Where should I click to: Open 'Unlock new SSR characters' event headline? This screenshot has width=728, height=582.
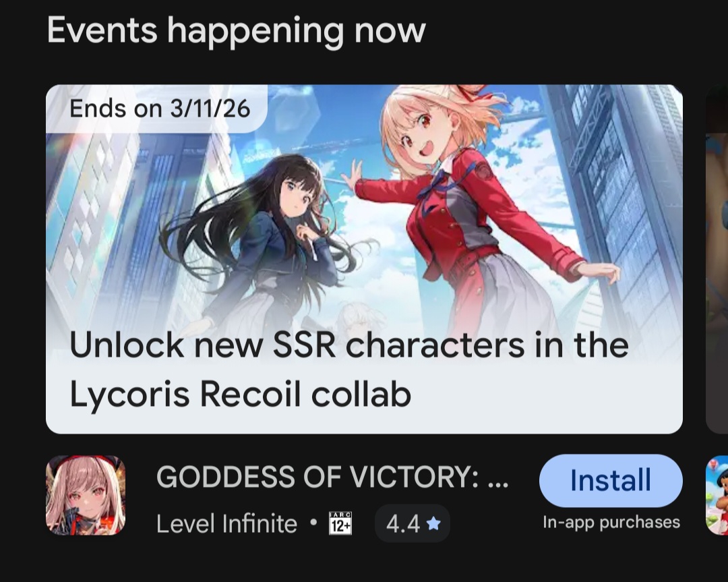[349, 345]
